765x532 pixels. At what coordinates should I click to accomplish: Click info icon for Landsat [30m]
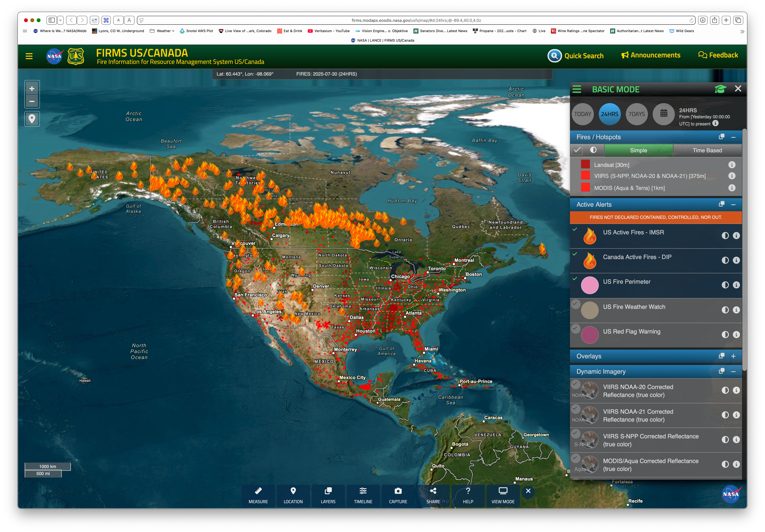732,165
